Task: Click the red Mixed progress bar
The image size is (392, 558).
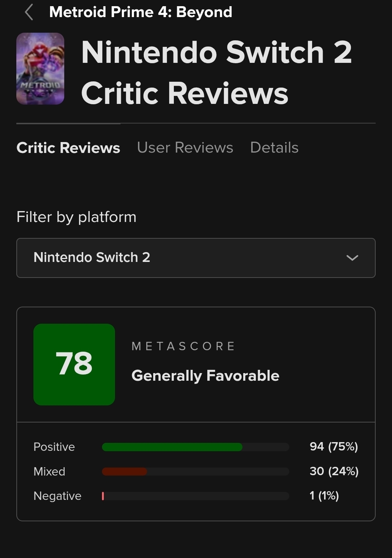Action: pyautogui.click(x=124, y=472)
